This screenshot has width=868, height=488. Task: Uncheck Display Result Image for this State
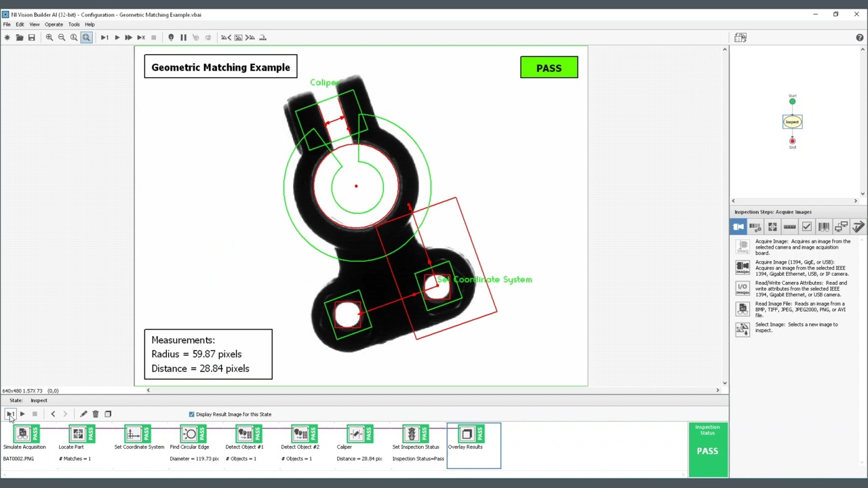click(x=192, y=414)
